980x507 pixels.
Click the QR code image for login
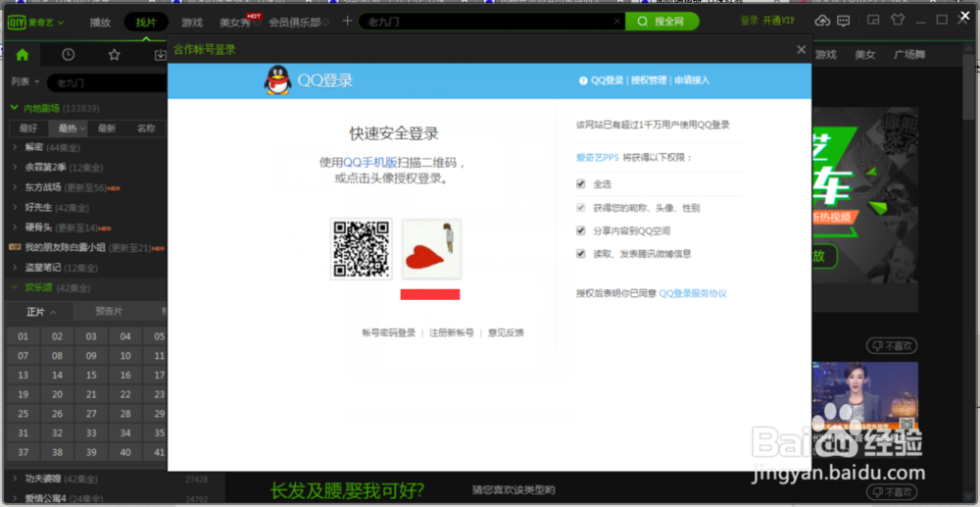(x=362, y=249)
